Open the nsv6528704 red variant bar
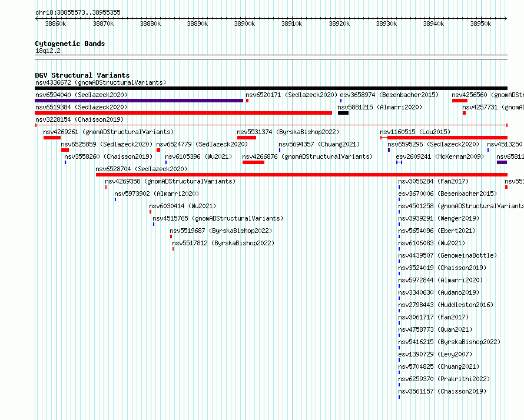The height and width of the screenshot is (420, 524). pyautogui.click(x=302, y=175)
